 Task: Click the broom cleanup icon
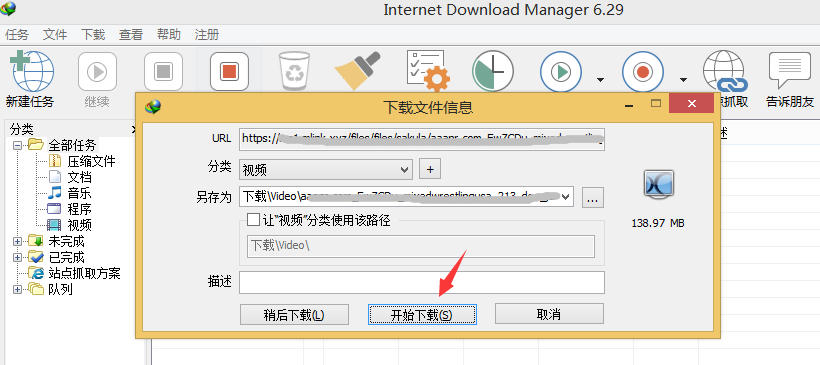[358, 71]
